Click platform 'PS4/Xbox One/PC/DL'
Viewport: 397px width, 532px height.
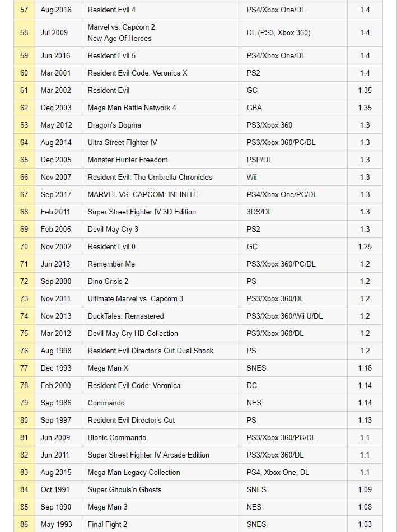point(282,194)
